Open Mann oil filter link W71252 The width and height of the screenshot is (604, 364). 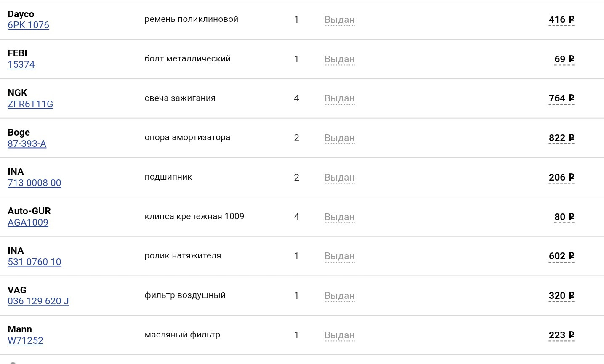(x=25, y=341)
